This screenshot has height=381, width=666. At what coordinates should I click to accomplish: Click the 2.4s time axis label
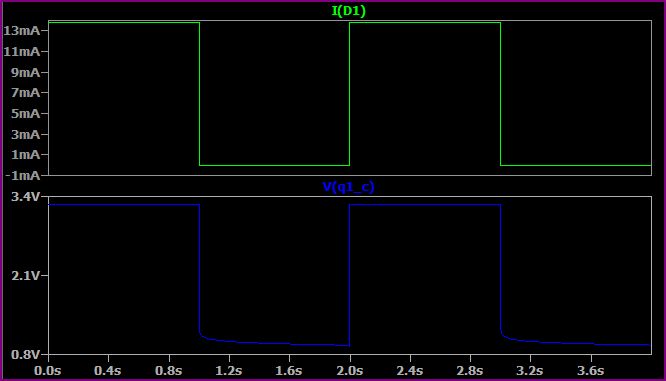[x=410, y=371]
